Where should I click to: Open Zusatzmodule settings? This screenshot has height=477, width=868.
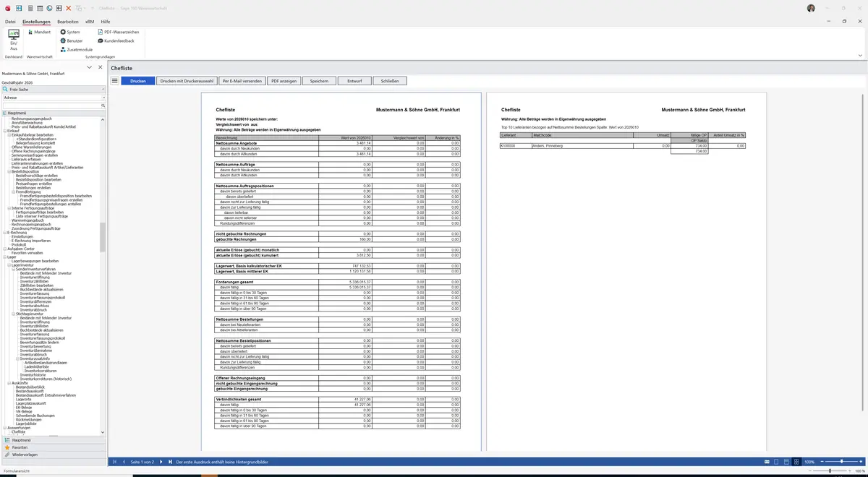pyautogui.click(x=76, y=49)
